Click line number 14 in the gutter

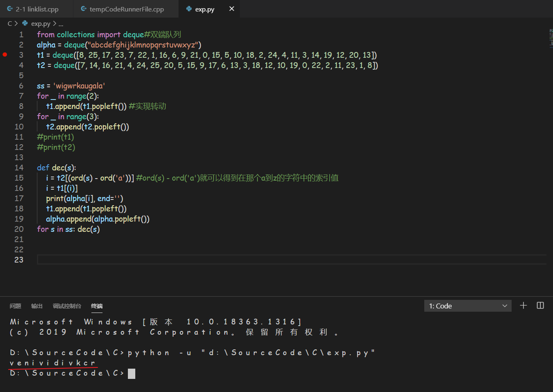[x=19, y=168]
